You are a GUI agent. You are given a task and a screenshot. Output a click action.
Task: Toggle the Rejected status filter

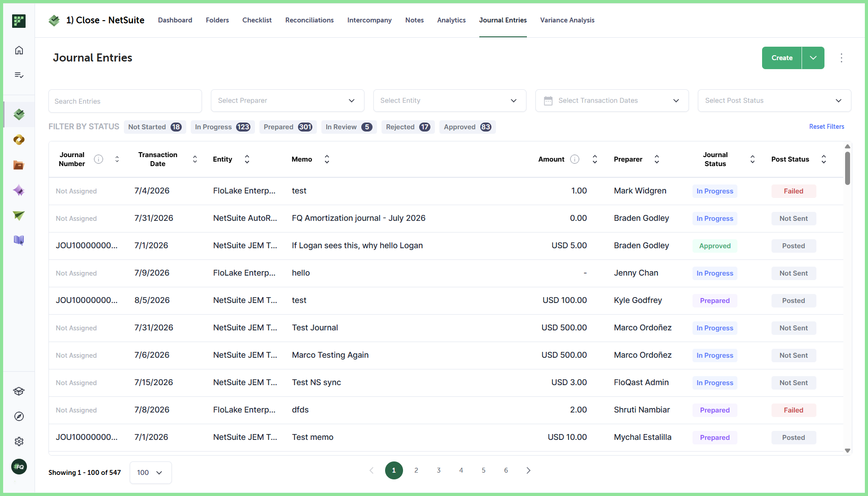pyautogui.click(x=408, y=127)
